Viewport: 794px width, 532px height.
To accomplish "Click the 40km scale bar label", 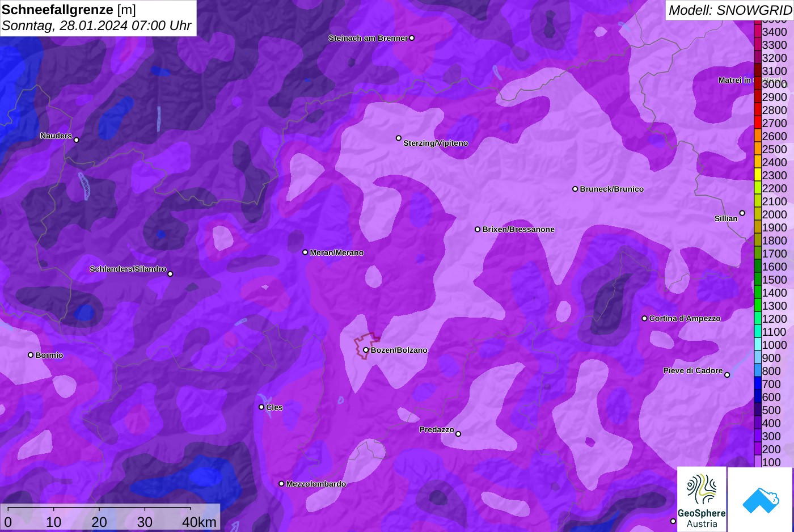I will tap(199, 522).
